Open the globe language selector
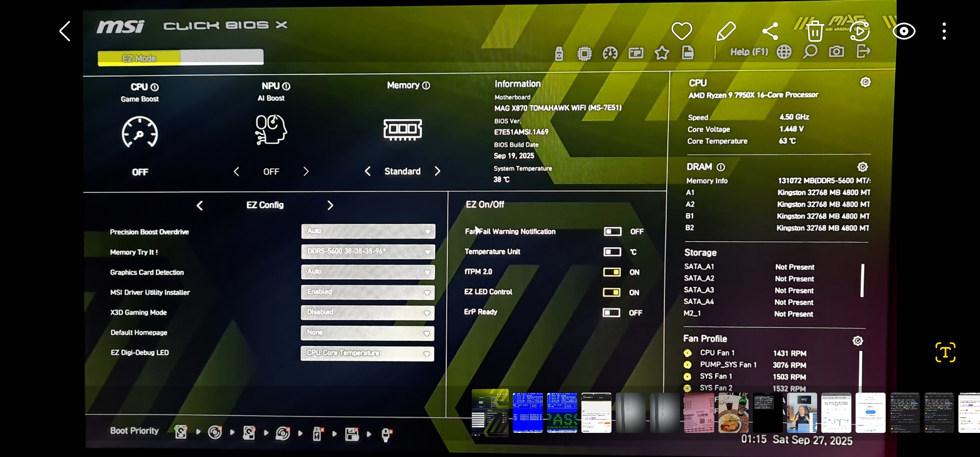This screenshot has width=980, height=457. click(x=784, y=52)
